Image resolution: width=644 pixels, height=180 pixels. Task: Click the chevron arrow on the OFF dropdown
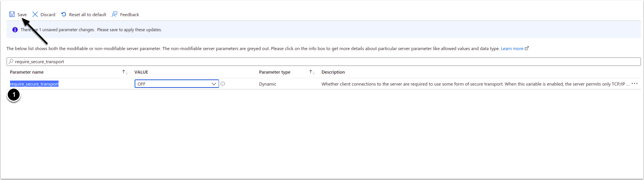214,84
